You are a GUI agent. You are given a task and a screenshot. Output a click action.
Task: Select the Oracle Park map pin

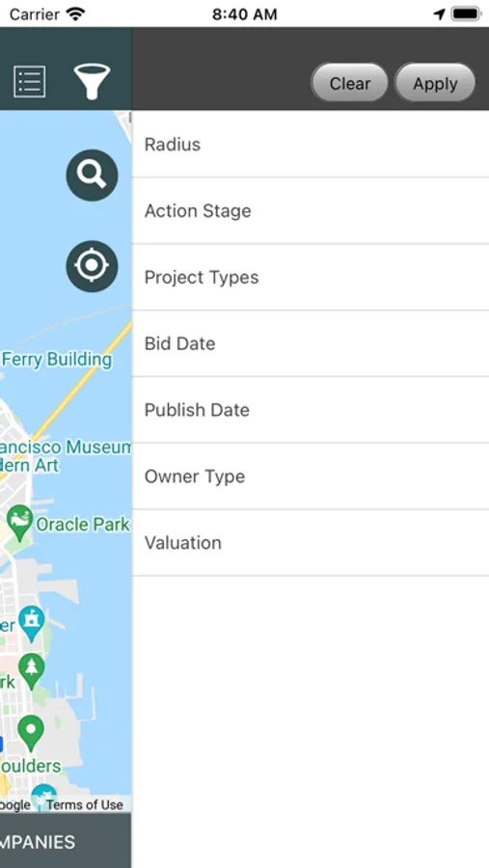[20, 523]
